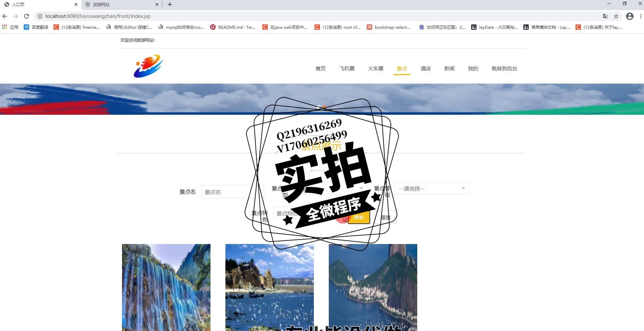The width and height of the screenshot is (644, 331).
Task: Close the 入口页 tab
Action: (x=76, y=4)
